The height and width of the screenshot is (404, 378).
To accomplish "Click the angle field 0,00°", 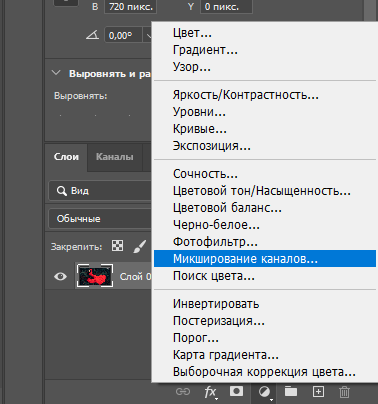I will coord(123,35).
